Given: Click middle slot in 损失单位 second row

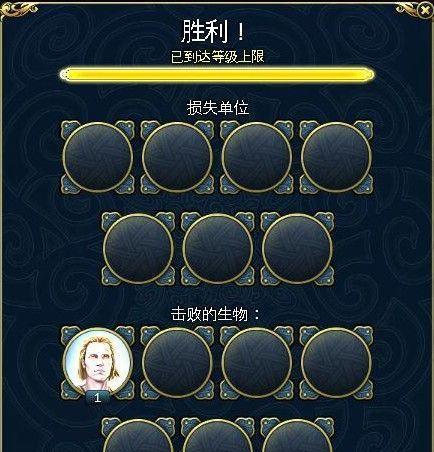Looking at the screenshot, I should pos(217,249).
